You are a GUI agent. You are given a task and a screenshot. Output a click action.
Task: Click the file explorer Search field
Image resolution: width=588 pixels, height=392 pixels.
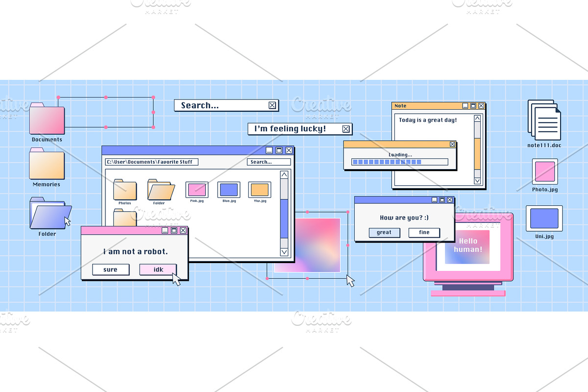pyautogui.click(x=269, y=162)
